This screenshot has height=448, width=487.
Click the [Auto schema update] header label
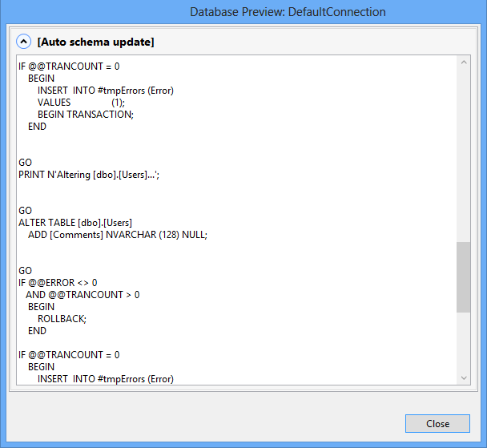tap(95, 41)
